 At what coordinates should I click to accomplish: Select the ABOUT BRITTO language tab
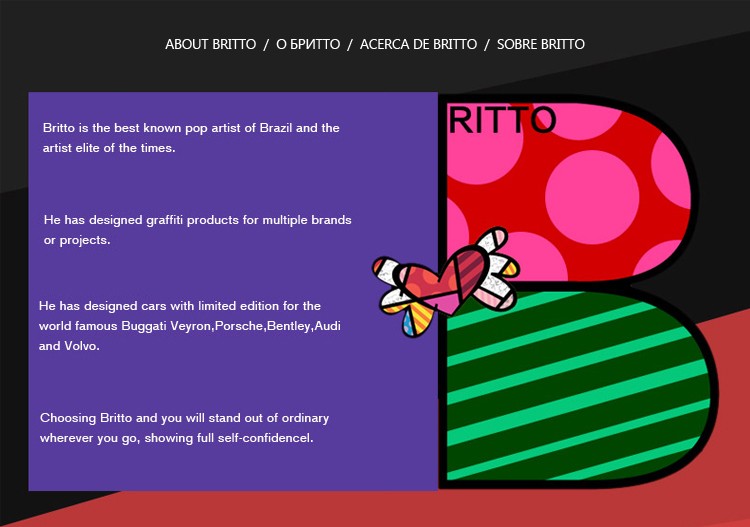pyautogui.click(x=210, y=44)
